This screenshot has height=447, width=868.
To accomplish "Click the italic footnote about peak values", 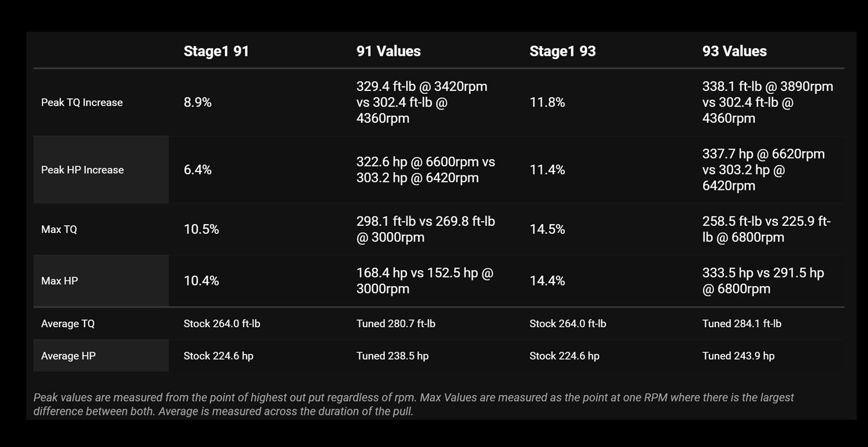I will [x=413, y=405].
